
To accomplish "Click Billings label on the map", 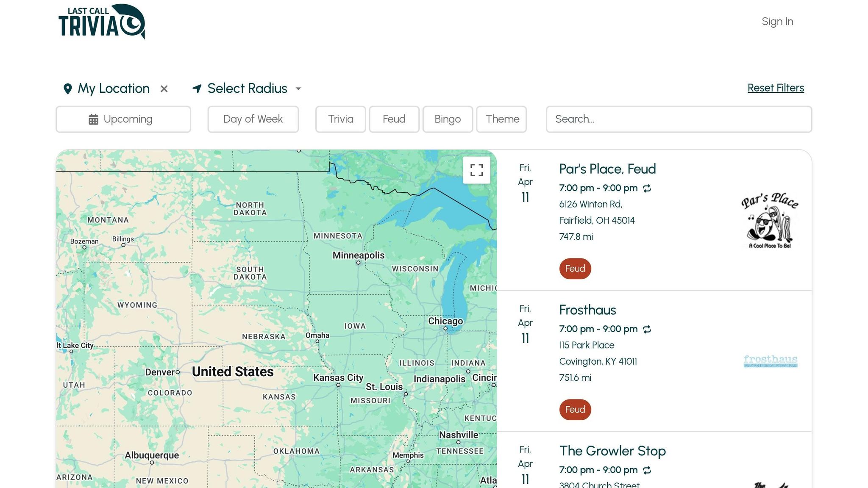I will pos(123,239).
